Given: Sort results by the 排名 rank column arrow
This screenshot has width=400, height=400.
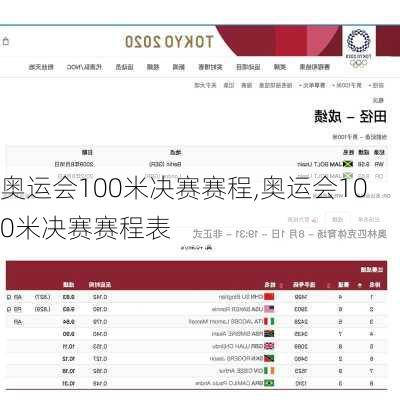Looking at the screenshot, I should pos(360,285).
